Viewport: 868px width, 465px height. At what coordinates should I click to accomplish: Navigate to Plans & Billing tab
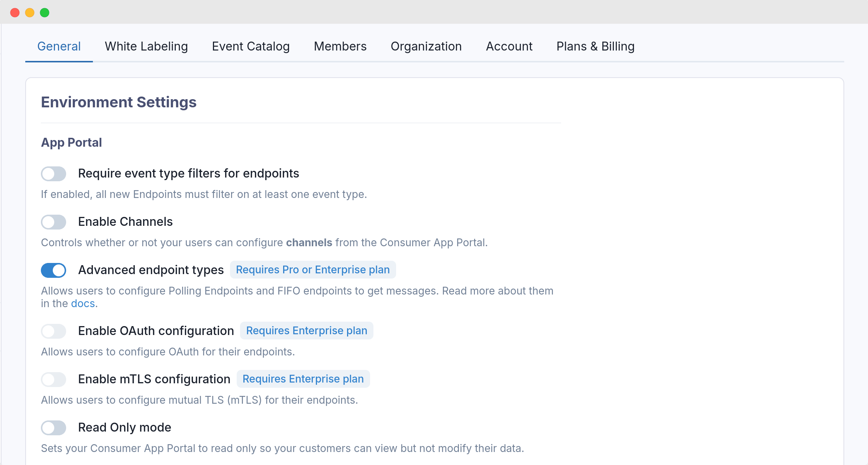(595, 46)
